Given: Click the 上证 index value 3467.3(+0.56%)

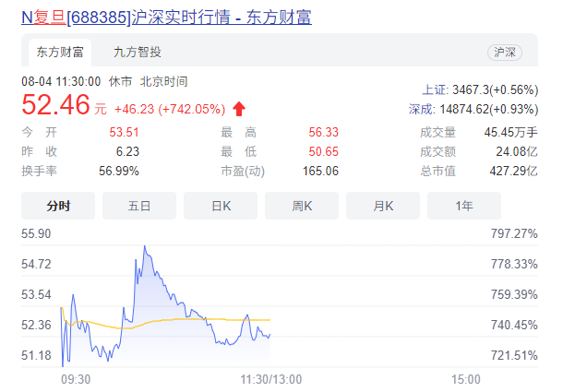Looking at the screenshot, I should pyautogui.click(x=495, y=89).
